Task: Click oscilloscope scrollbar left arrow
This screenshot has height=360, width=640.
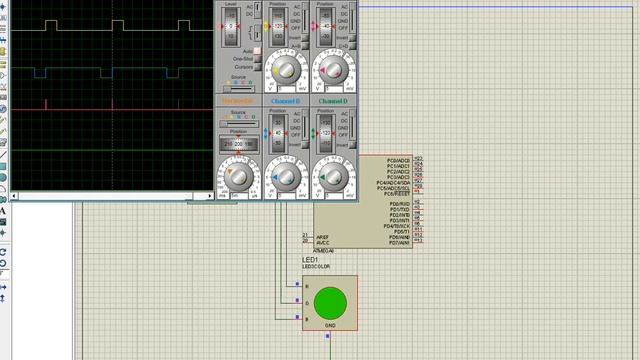Action: [x=14, y=196]
